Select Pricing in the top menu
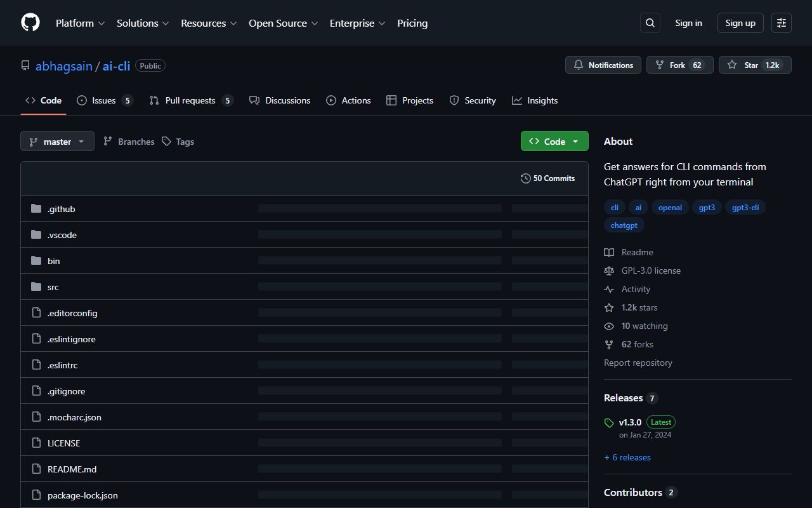The width and height of the screenshot is (812, 508). tap(412, 23)
